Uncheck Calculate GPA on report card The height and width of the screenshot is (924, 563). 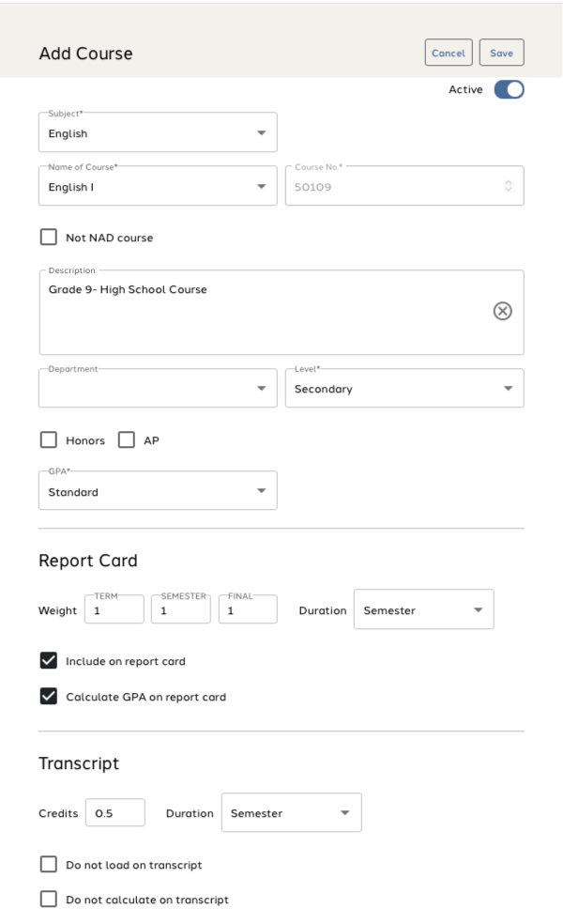49,698
